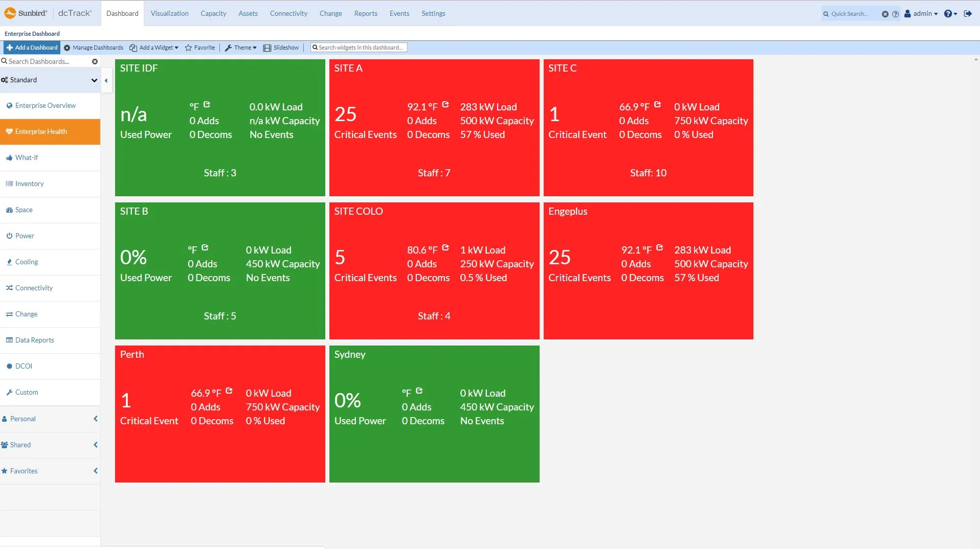This screenshot has width=980, height=549.
Task: Open Manage Dashboards
Action: click(93, 48)
